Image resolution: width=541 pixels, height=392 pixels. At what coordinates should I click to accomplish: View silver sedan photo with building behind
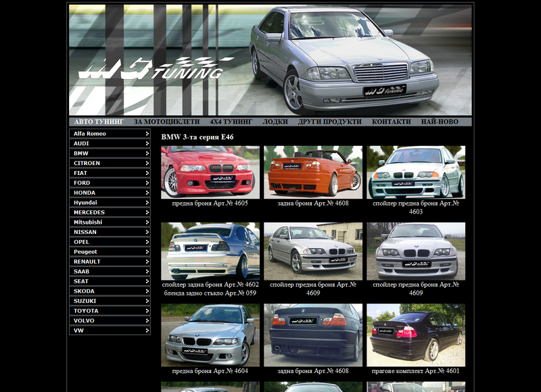313,251
